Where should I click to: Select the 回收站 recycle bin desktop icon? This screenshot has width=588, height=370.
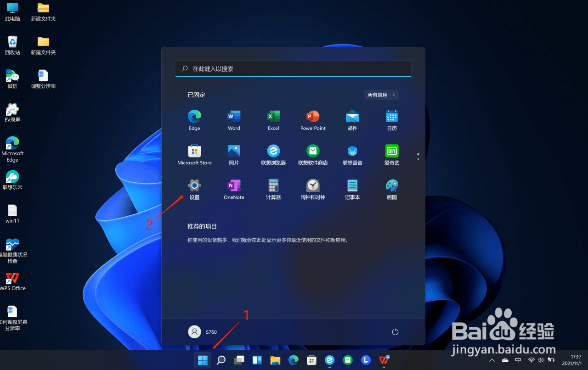(x=12, y=45)
